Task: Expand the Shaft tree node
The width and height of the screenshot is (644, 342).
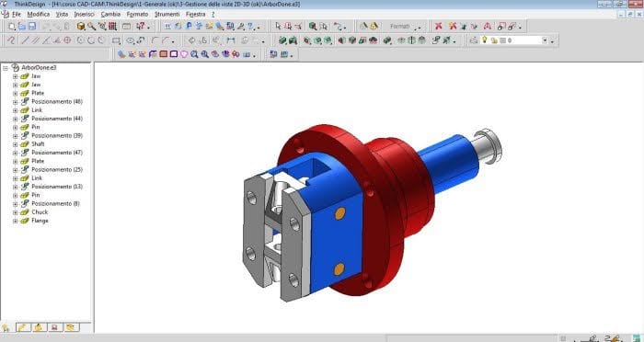Action: click(x=16, y=144)
